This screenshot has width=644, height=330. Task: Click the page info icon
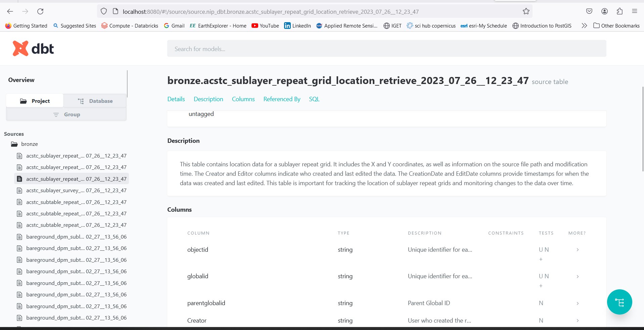[116, 11]
